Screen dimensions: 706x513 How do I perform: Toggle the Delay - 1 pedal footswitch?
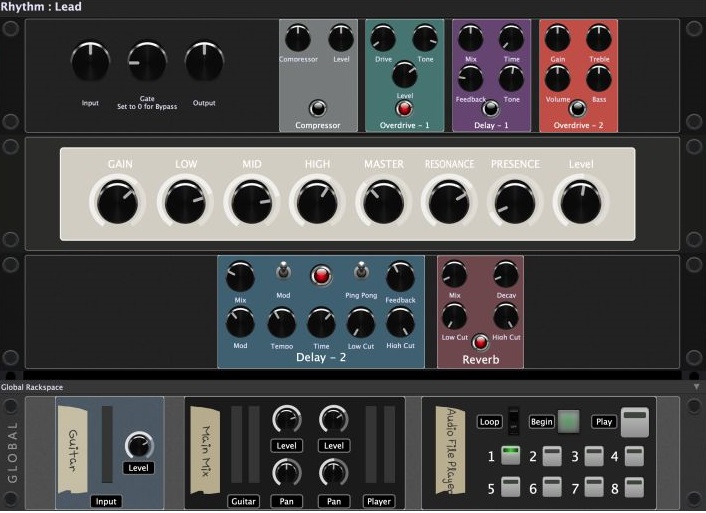[x=492, y=108]
